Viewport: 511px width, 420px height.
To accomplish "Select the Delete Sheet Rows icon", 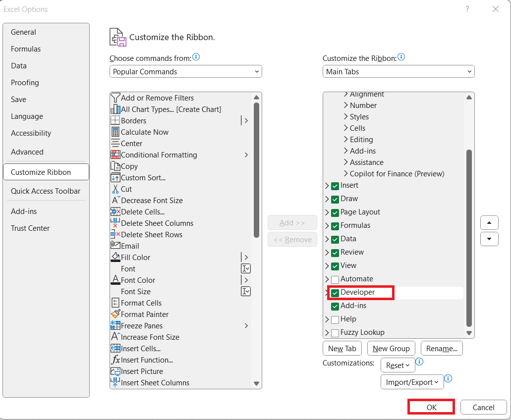I will (115, 234).
